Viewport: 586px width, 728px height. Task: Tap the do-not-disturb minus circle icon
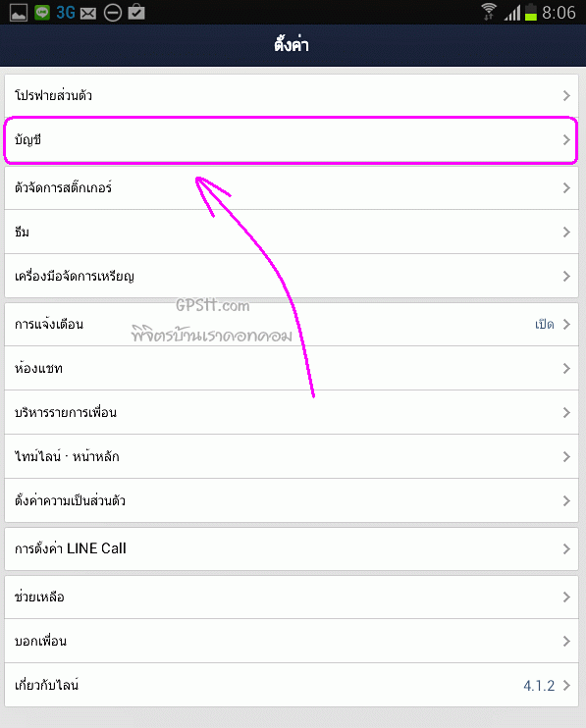pyautogui.click(x=112, y=13)
